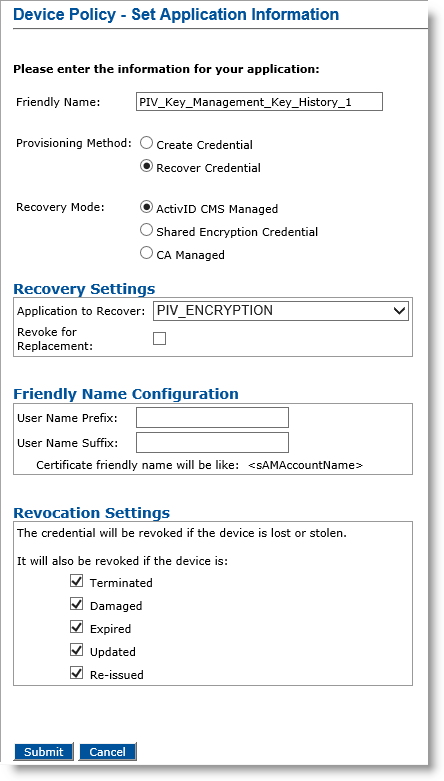Click the User Name Prefix field
The image size is (444, 781).
[212, 417]
